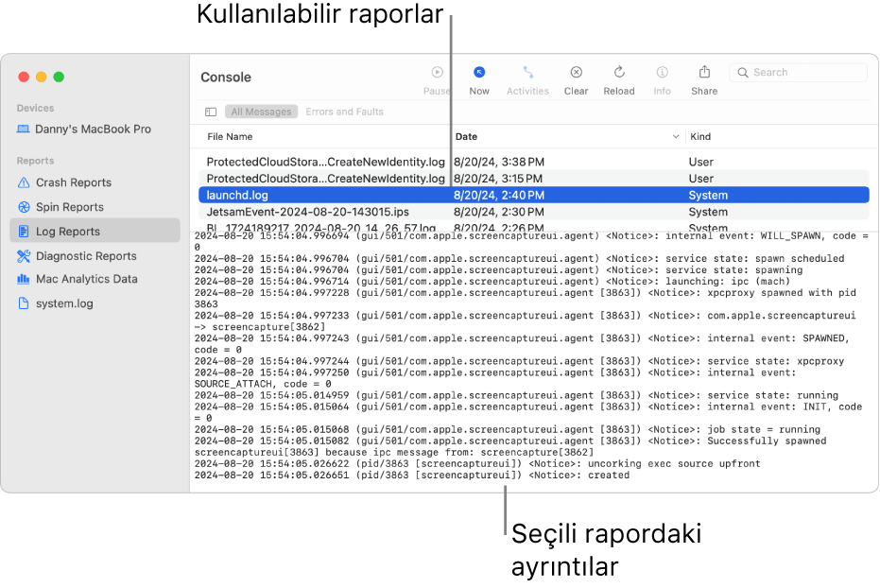The image size is (880, 588).
Task: Open the Activities toolbar icon
Action: coord(527,73)
